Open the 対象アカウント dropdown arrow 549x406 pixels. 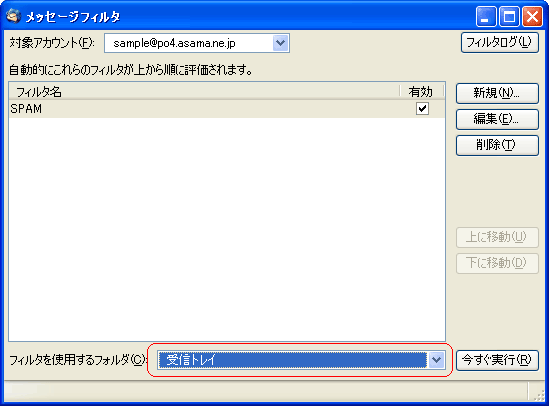point(280,43)
